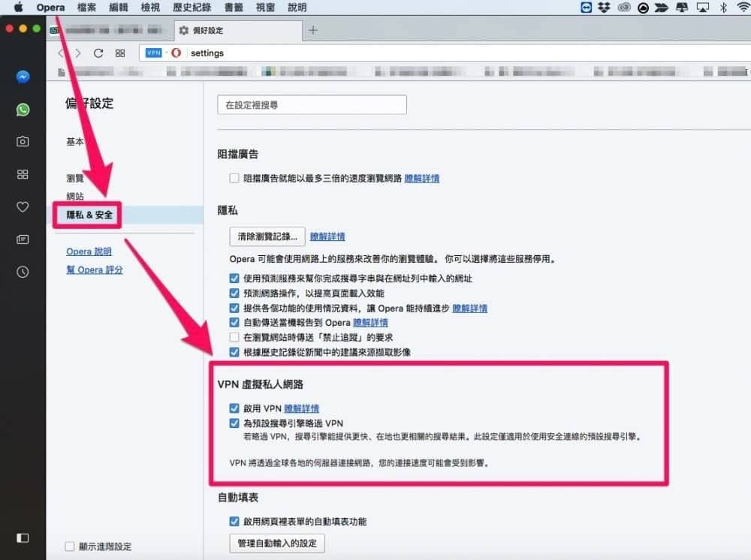Toggle 自動傳送當機報告到 Opera checkbox
The height and width of the screenshot is (560, 751).
[x=234, y=322]
